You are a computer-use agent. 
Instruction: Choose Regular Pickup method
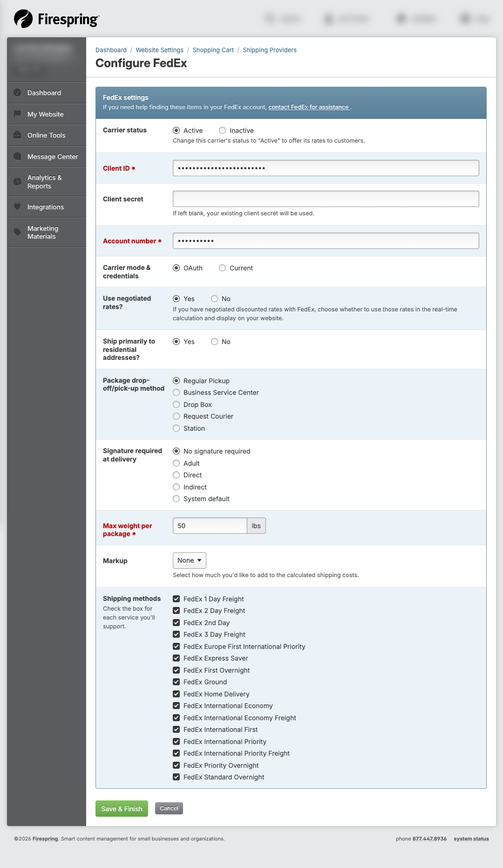(176, 381)
